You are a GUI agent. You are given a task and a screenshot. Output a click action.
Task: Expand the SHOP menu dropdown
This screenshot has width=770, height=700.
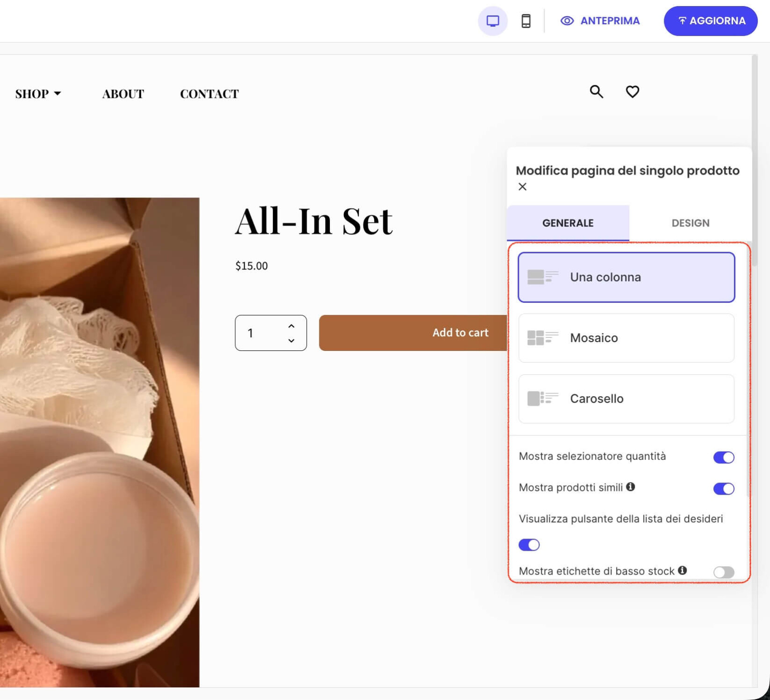coord(38,94)
